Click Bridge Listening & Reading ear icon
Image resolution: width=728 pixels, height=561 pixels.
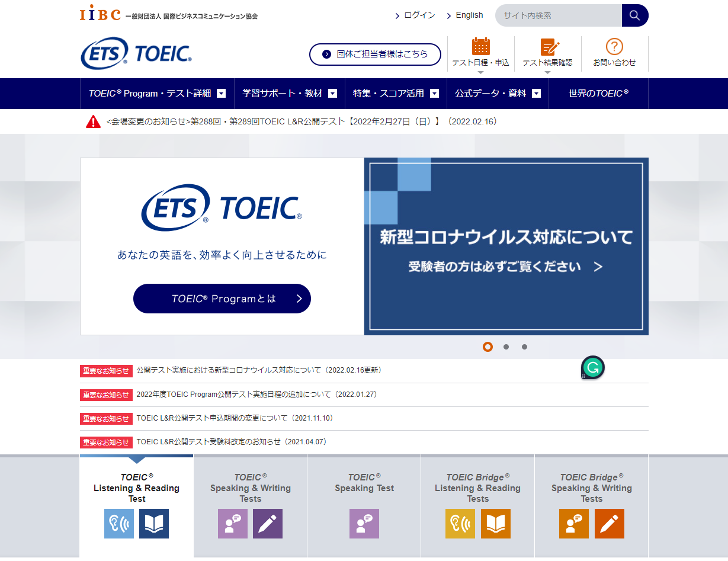[460, 524]
